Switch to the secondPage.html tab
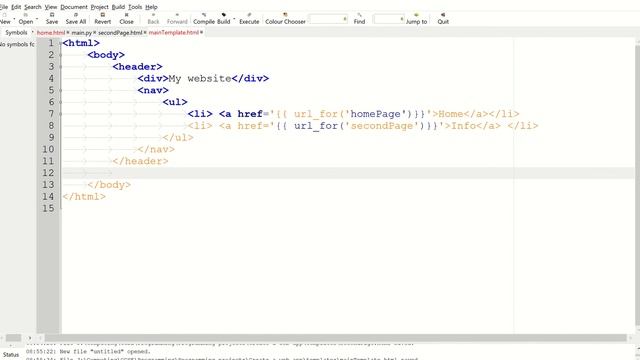This screenshot has width=640, height=360. pos(120,33)
